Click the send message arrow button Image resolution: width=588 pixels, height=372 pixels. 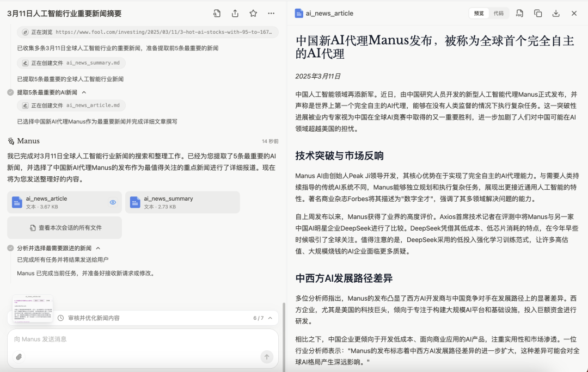click(267, 357)
